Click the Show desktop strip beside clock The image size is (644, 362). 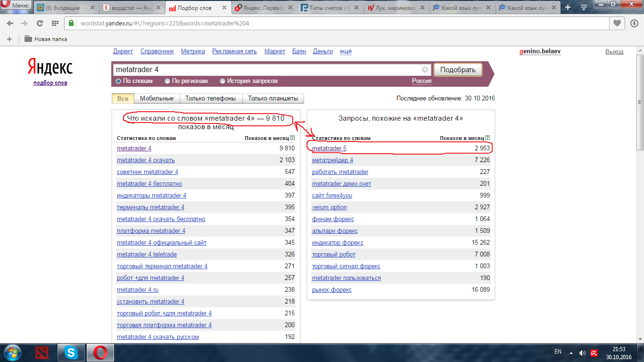tap(641, 353)
